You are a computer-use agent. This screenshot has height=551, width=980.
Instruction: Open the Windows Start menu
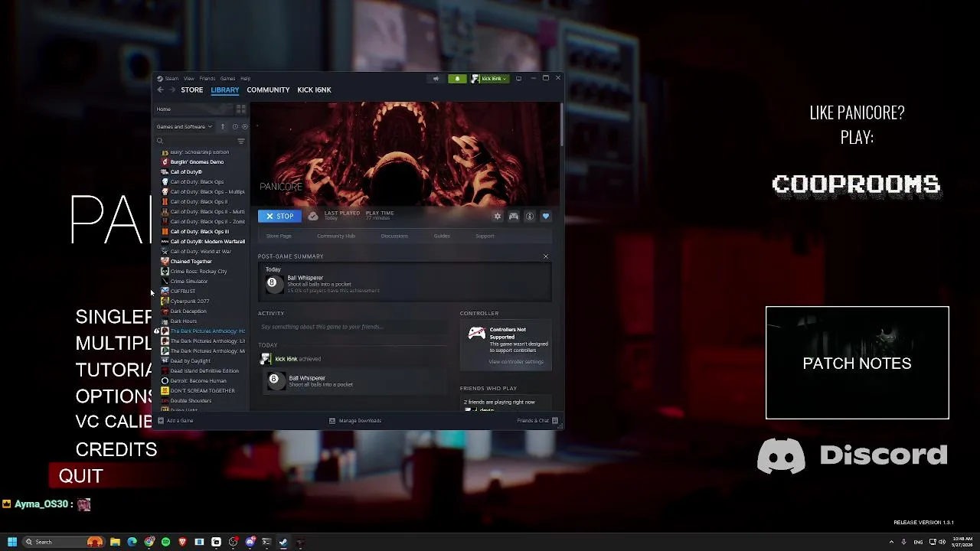12,542
